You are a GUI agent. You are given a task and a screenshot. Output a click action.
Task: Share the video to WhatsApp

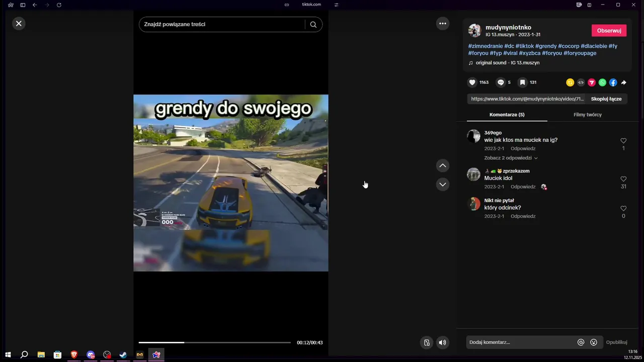[x=602, y=82]
